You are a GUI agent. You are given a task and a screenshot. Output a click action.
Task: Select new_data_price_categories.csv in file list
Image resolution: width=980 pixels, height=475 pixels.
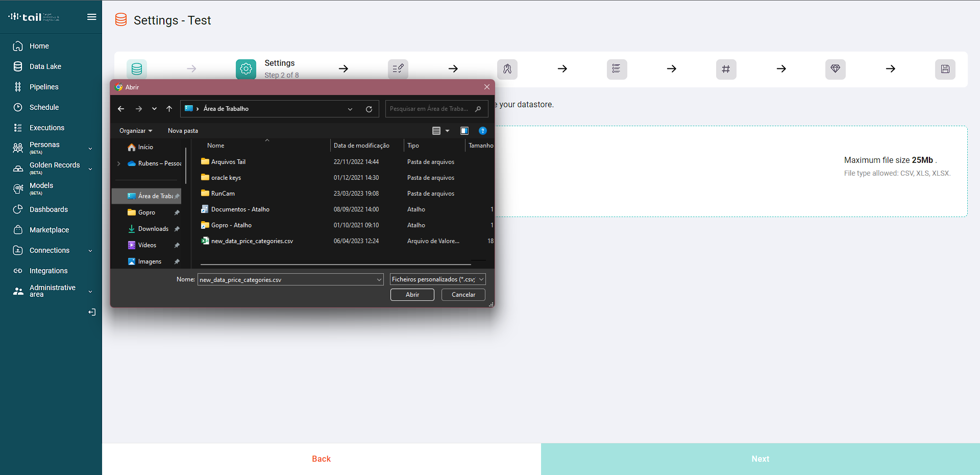(x=252, y=241)
